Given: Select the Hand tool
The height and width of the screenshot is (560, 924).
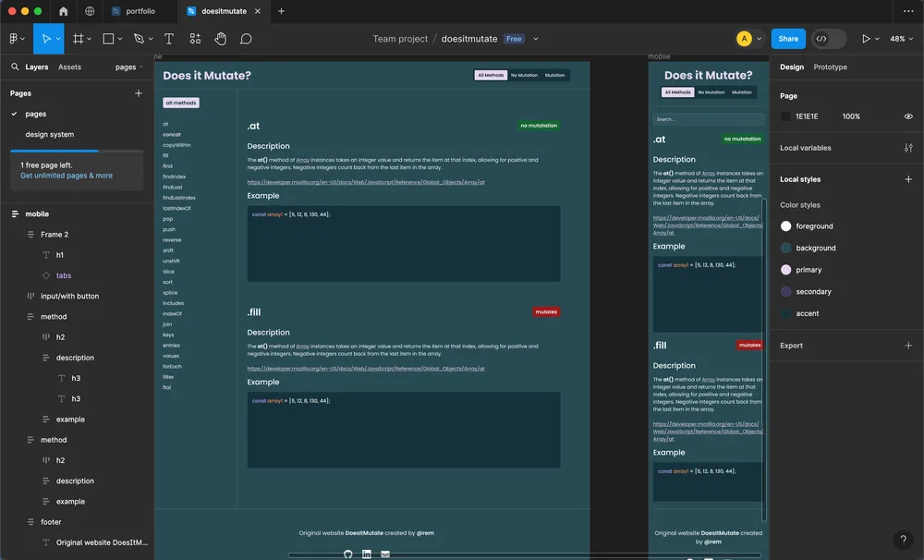Looking at the screenshot, I should click(x=221, y=39).
